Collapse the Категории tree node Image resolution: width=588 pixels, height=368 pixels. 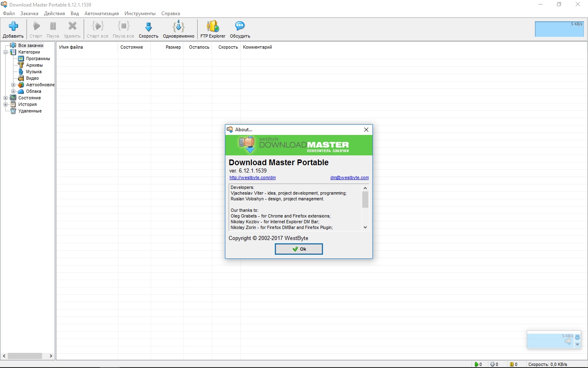click(6, 52)
